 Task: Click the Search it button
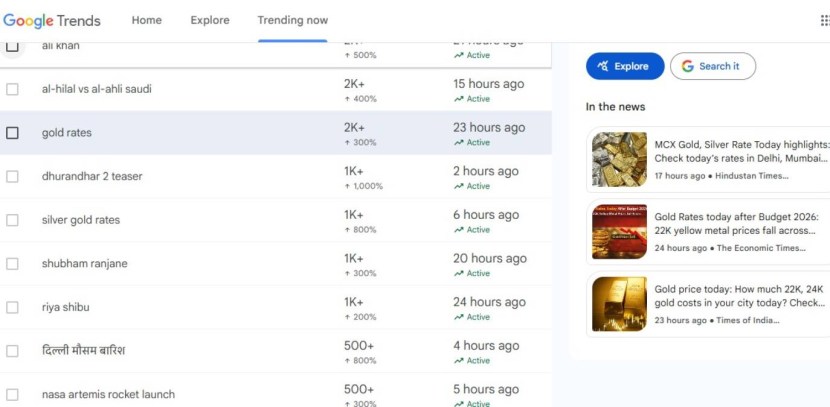pyautogui.click(x=712, y=67)
